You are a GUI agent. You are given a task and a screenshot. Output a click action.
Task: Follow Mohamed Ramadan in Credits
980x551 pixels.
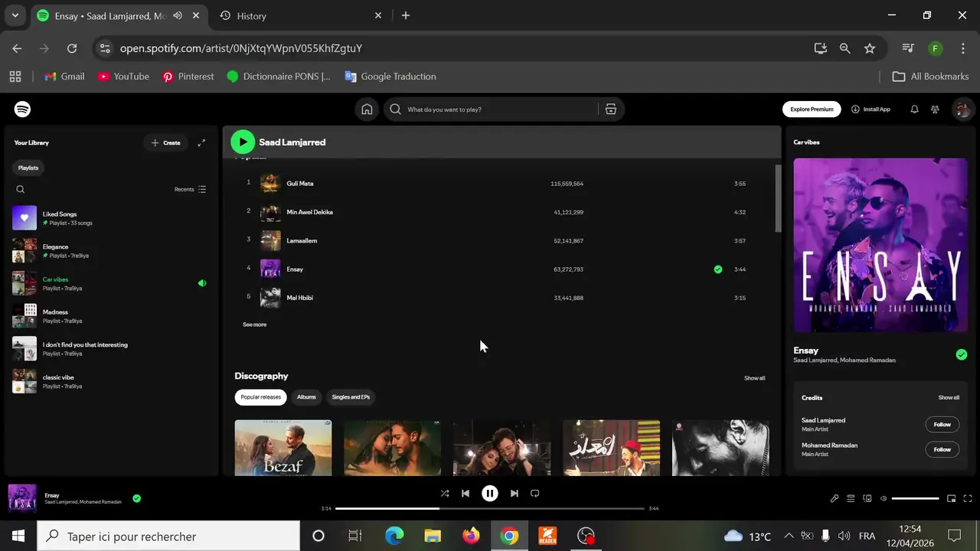click(x=942, y=449)
